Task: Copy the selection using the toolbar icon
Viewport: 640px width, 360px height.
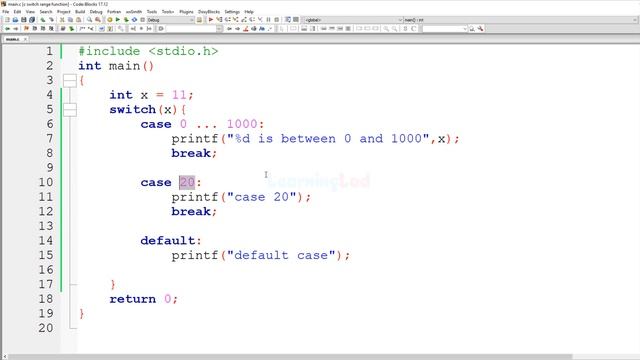Action: 70,20
